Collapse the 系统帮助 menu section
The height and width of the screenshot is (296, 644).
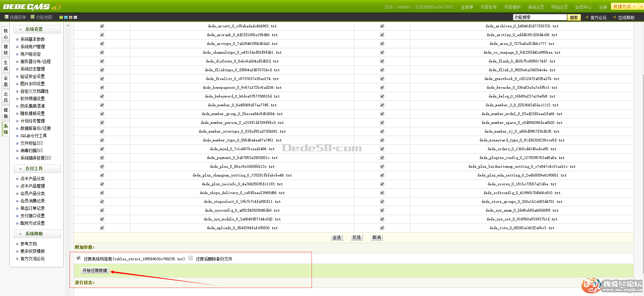[37, 234]
